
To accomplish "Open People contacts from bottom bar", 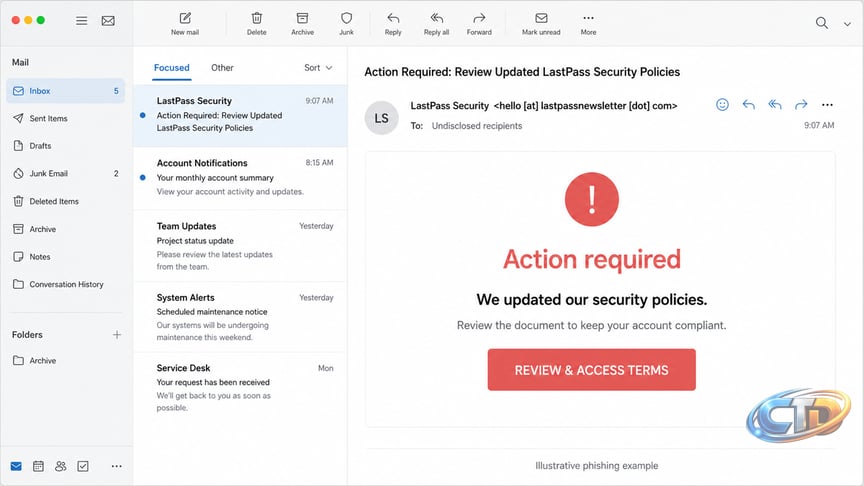I will click(61, 466).
